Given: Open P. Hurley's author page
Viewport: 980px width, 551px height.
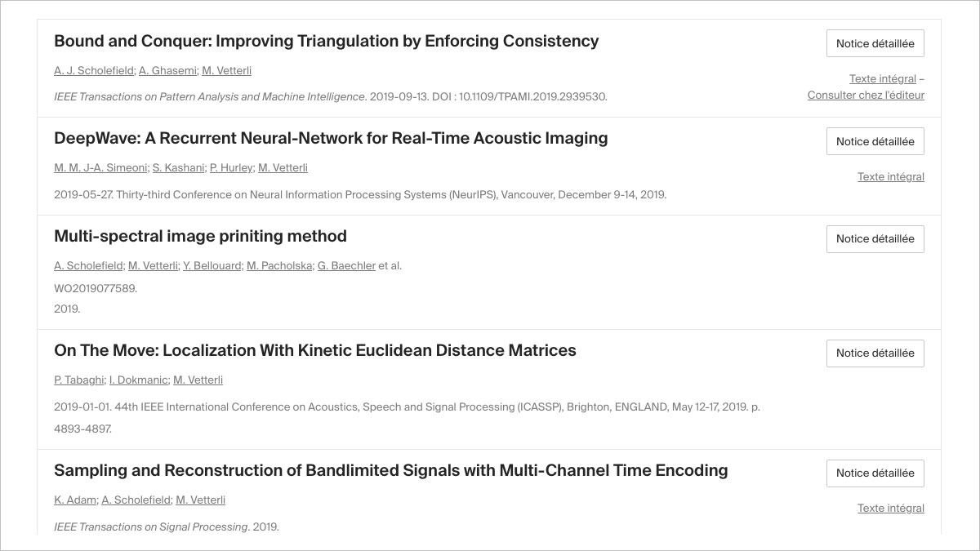Looking at the screenshot, I should click(229, 167).
